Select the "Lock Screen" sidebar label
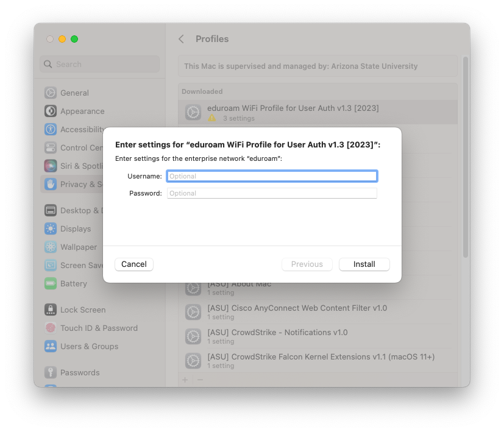Image resolution: width=504 pixels, height=432 pixels. coord(83,310)
